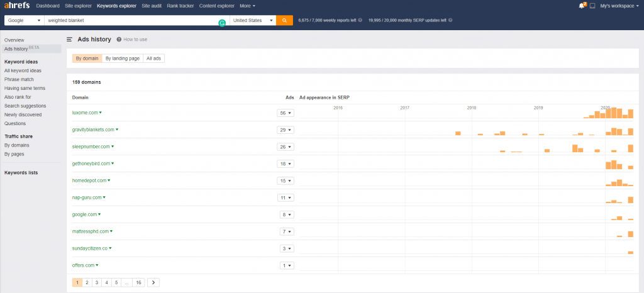Click the orange search magnifier button
The height and width of the screenshot is (293, 644).
coord(284,20)
